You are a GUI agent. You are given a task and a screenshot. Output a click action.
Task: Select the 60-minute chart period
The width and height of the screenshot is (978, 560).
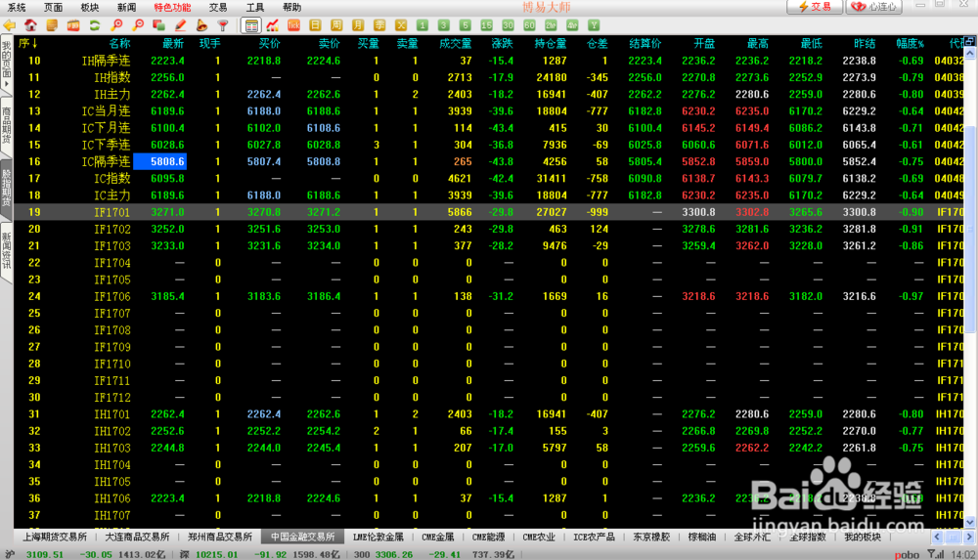529,25
